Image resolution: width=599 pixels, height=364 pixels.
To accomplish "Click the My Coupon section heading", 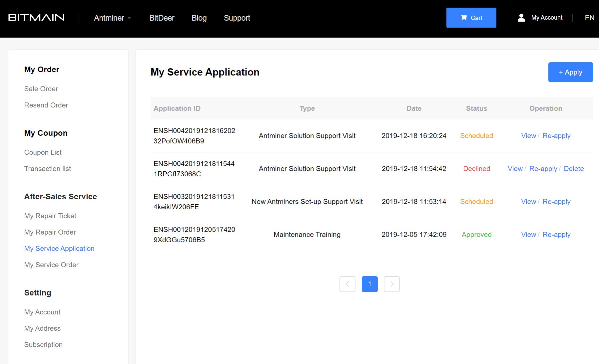I will coord(46,133).
